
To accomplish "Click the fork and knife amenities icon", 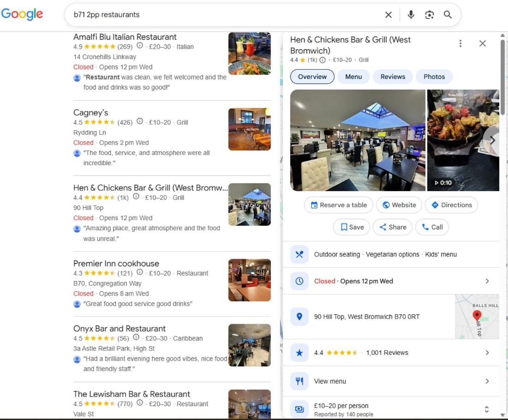I will tap(299, 254).
